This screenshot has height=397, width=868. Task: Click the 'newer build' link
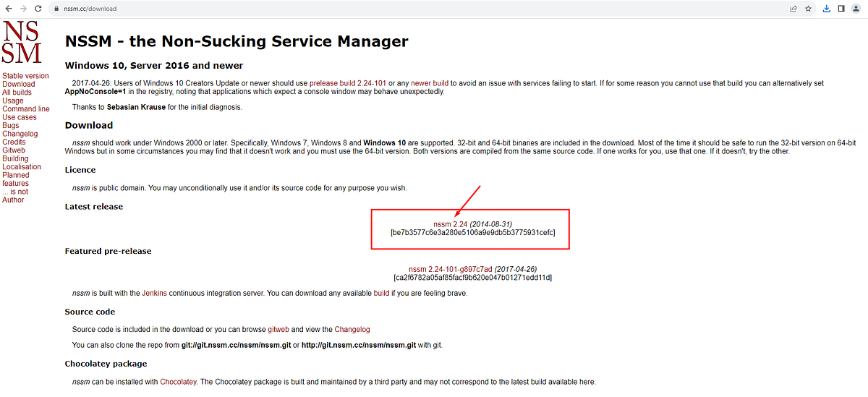(x=430, y=83)
